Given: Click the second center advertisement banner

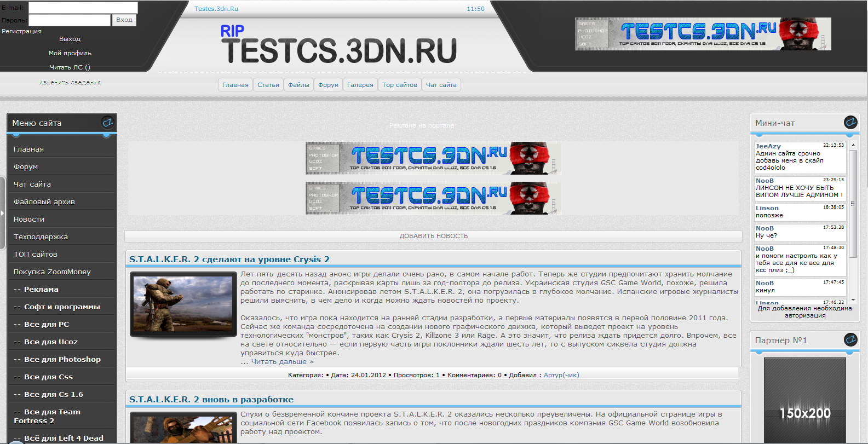Looking at the screenshot, I should pos(433,198).
